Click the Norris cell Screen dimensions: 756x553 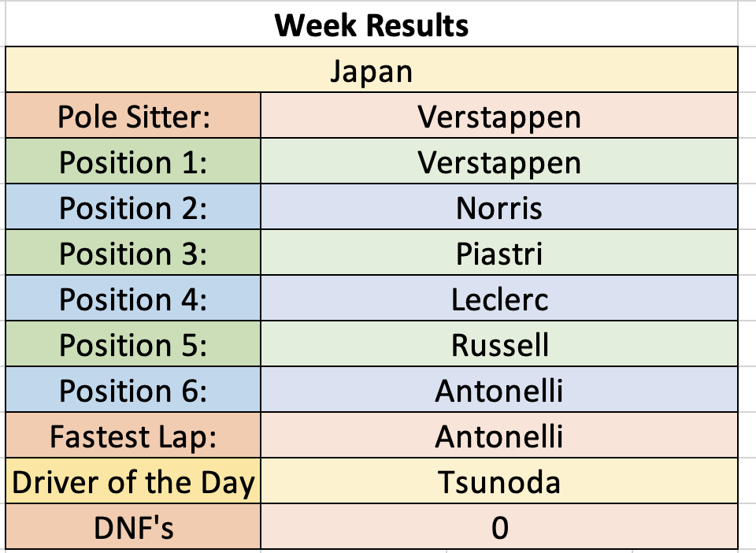tap(499, 207)
